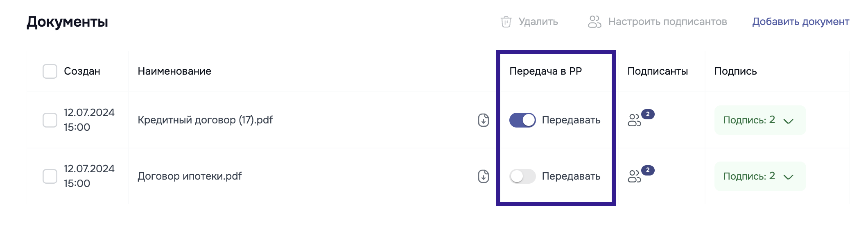Viewport: 868px width, 228px height.
Task: Check the select-all checkbox near Создан
Action: [x=50, y=71]
